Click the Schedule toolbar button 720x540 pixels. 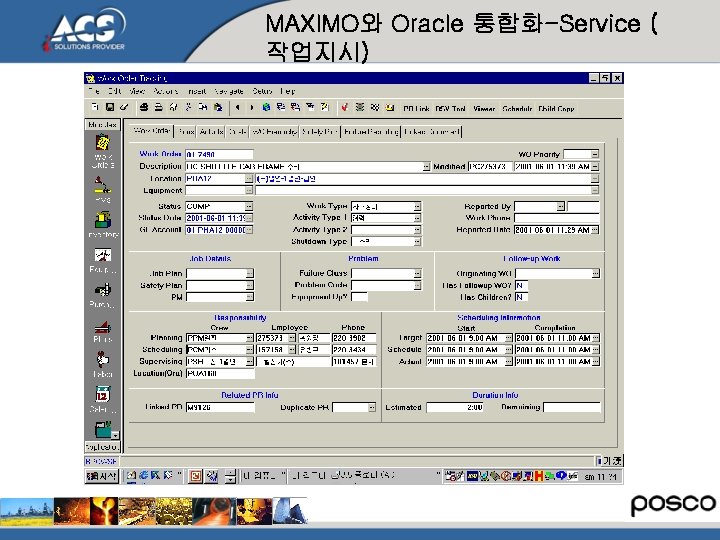click(517, 109)
